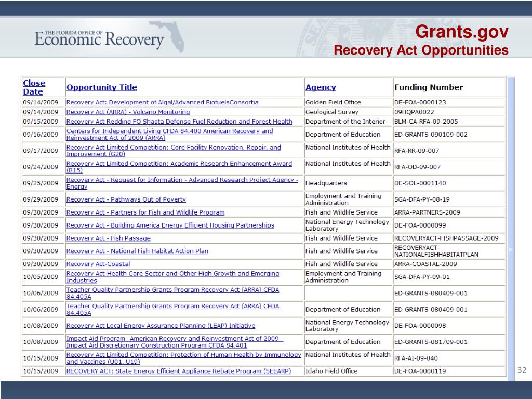Viewport: 532px width, 399px height.
Task: Open Protection of Human Health by Immunology link
Action: [x=183, y=358]
